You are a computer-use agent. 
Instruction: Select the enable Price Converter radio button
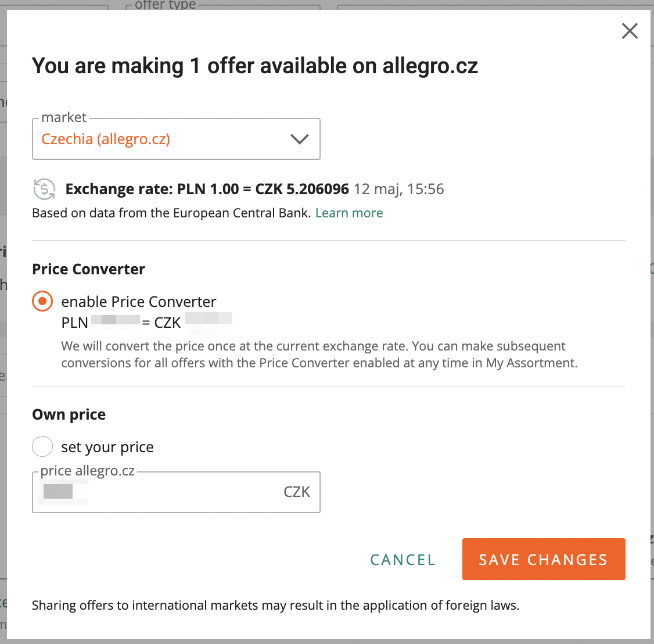[x=42, y=301]
